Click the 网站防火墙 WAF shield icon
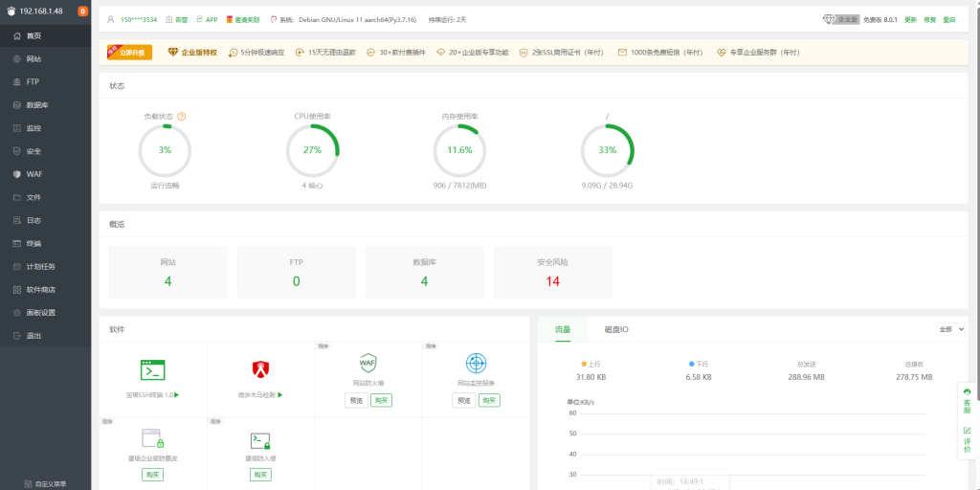The image size is (980, 490). (x=367, y=363)
